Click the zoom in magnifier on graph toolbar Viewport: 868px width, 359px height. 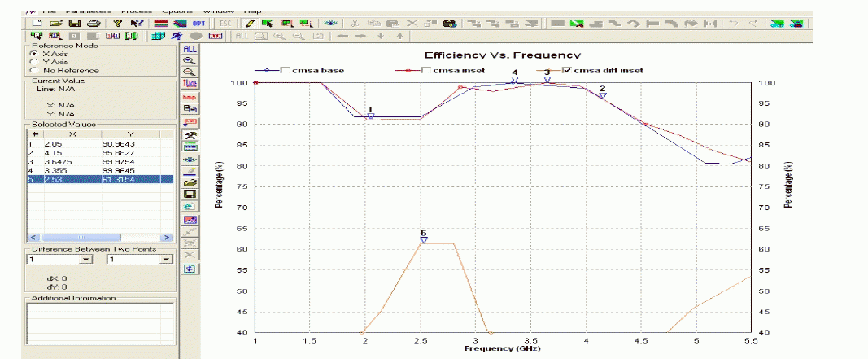[190, 61]
